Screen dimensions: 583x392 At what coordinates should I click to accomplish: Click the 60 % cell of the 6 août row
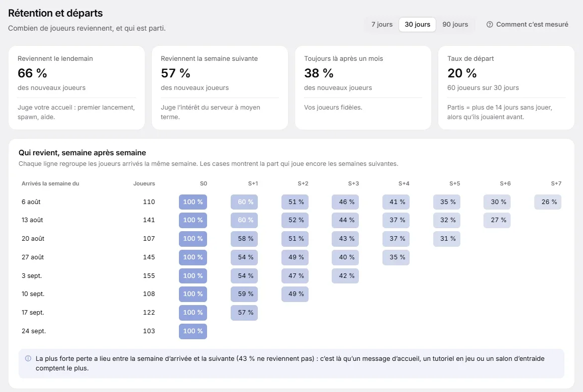click(245, 202)
